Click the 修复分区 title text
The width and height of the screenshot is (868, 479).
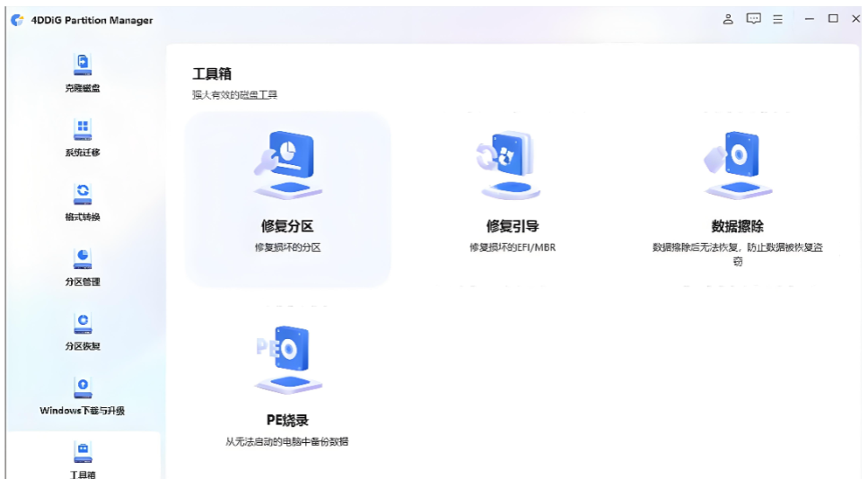(287, 226)
